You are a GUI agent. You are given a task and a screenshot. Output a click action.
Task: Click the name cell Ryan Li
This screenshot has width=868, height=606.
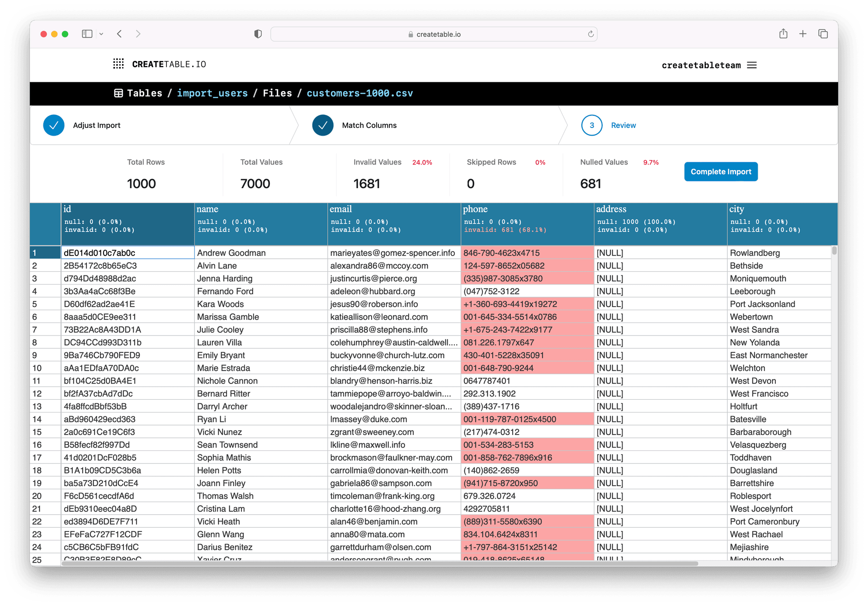click(261, 419)
